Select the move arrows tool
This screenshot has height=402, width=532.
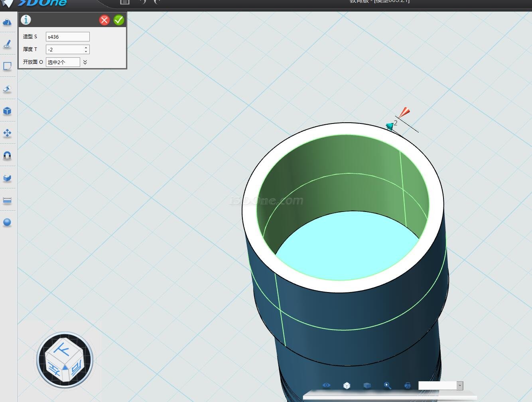click(7, 133)
